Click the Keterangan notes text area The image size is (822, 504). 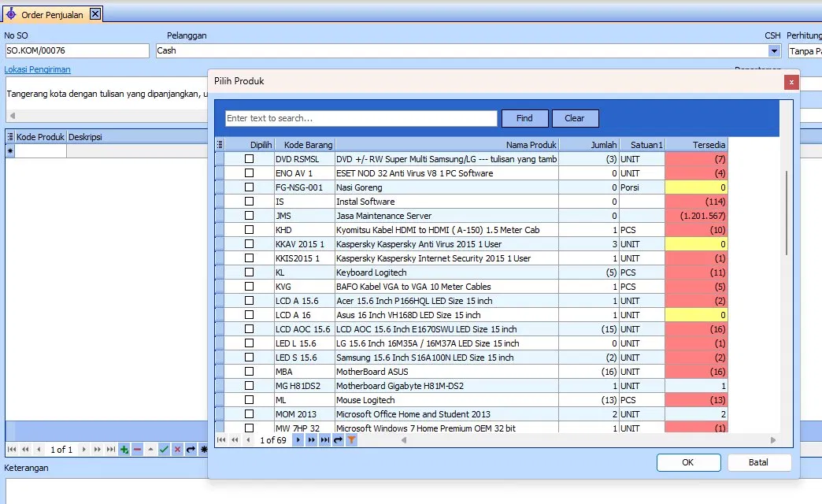(x=413, y=491)
